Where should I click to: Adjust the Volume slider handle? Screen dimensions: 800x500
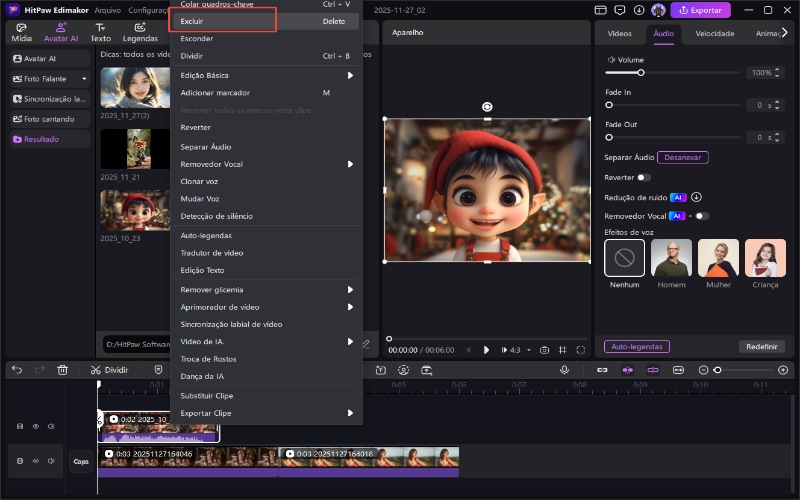pos(641,73)
